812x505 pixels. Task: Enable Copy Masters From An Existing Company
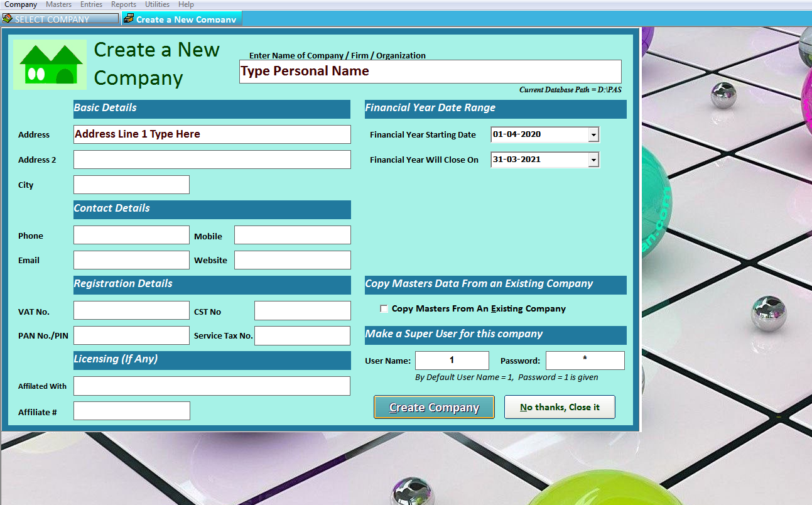pos(384,308)
